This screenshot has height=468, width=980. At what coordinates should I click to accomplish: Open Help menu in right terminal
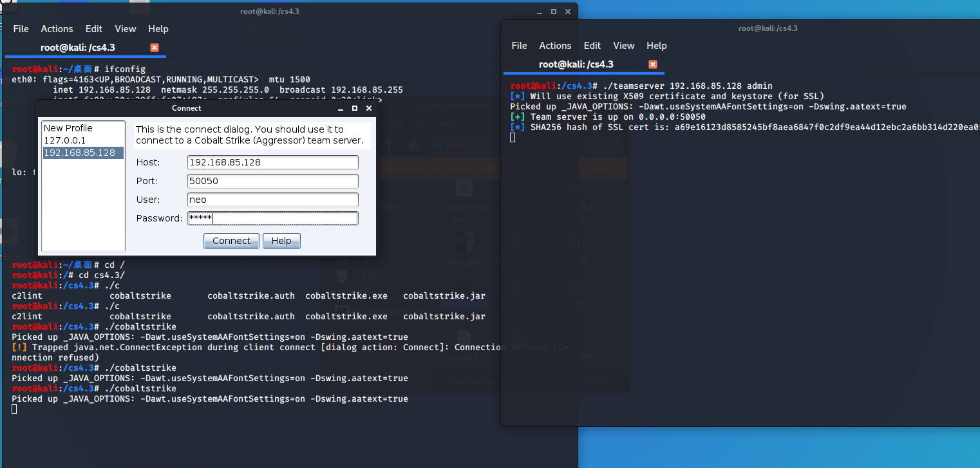point(657,46)
